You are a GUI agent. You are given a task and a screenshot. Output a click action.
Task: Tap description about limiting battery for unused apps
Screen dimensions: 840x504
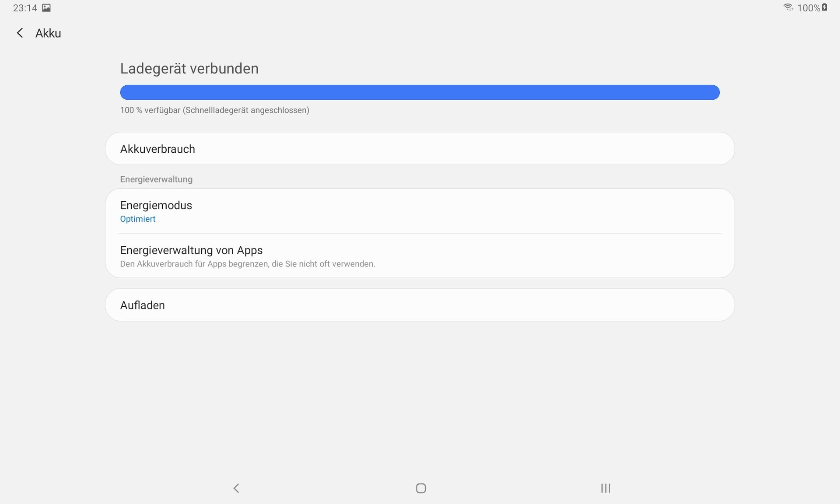pyautogui.click(x=248, y=264)
